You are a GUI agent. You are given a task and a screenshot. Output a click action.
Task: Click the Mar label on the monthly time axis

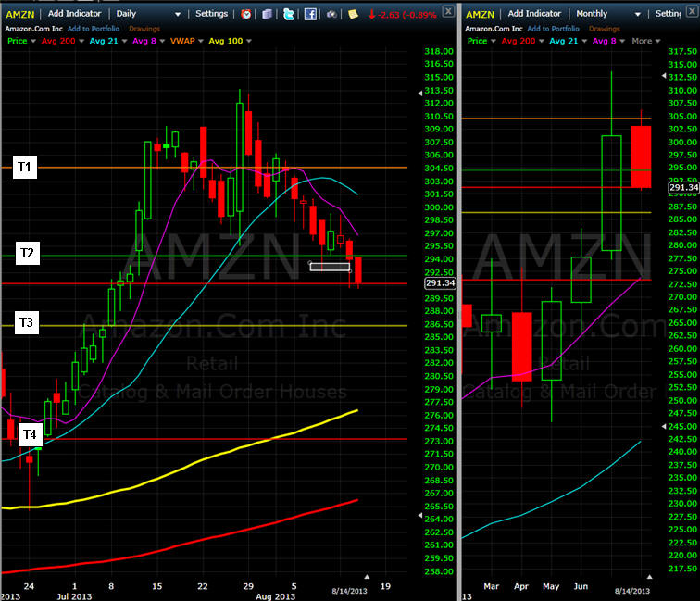coord(491,586)
